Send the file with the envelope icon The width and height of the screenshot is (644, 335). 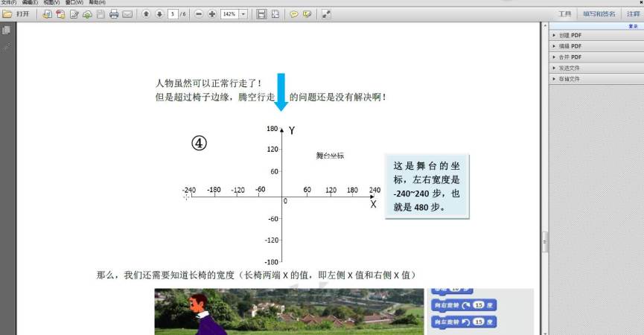click(127, 14)
